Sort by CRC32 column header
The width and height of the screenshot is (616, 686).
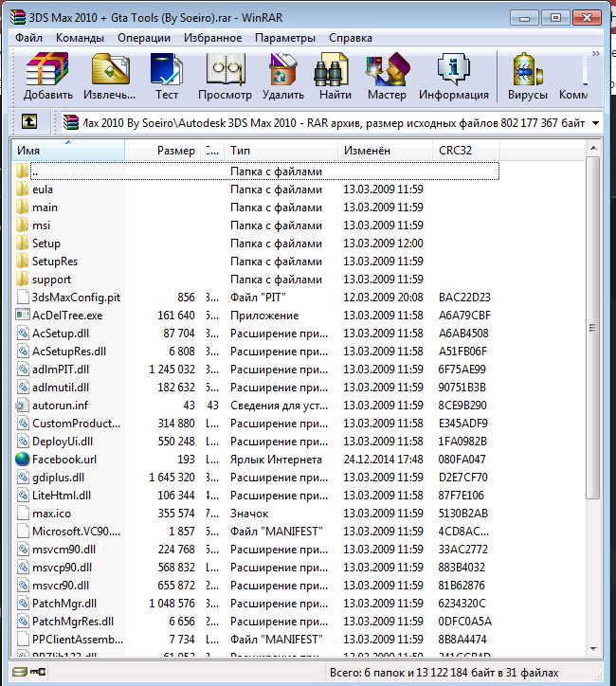pos(466,151)
